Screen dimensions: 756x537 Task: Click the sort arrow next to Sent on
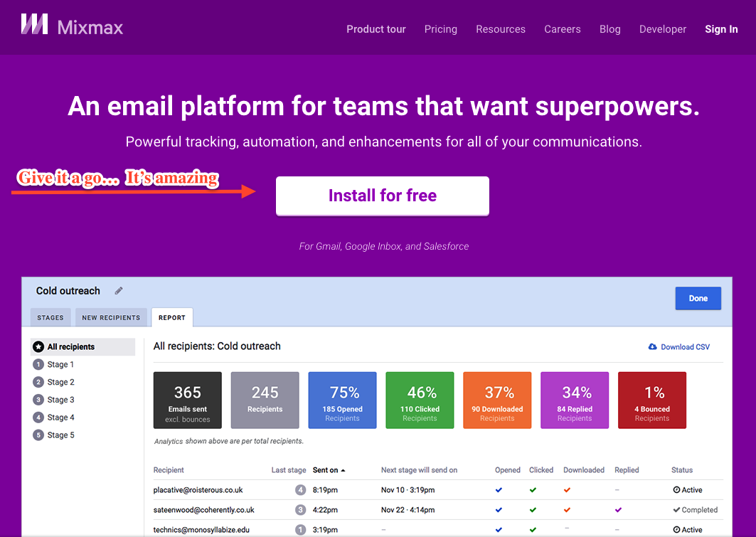tap(343, 470)
